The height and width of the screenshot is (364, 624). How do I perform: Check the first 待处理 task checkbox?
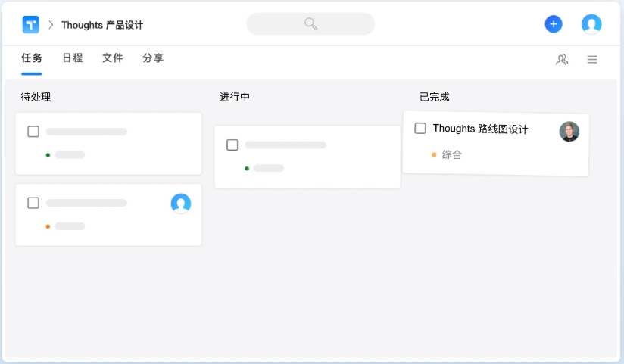pos(33,132)
